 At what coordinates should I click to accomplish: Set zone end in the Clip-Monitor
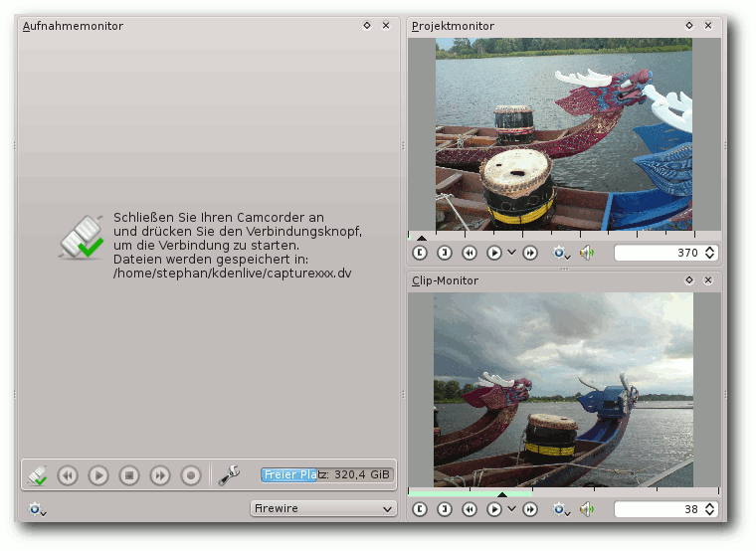[x=445, y=509]
